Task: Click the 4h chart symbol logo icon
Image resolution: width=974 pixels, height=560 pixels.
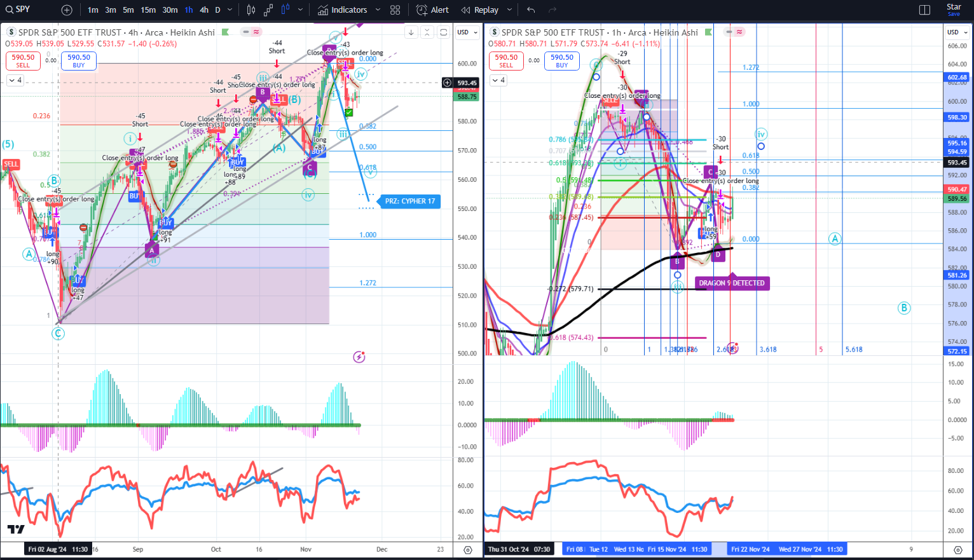Action: pos(11,32)
